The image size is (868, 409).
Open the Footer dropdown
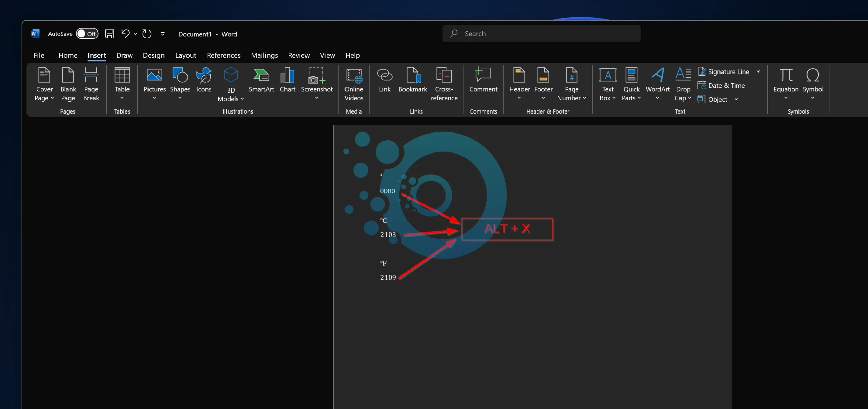click(x=543, y=84)
